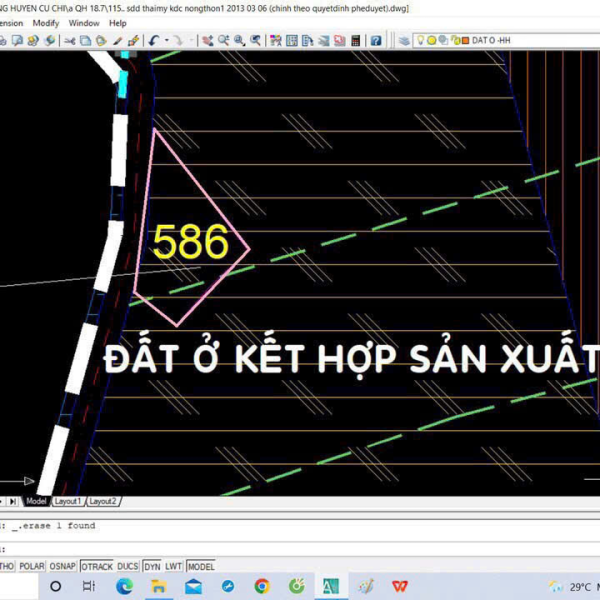Screen dimensions: 600x600
Task: Jump to last layout tab arrow
Action: pos(13,501)
